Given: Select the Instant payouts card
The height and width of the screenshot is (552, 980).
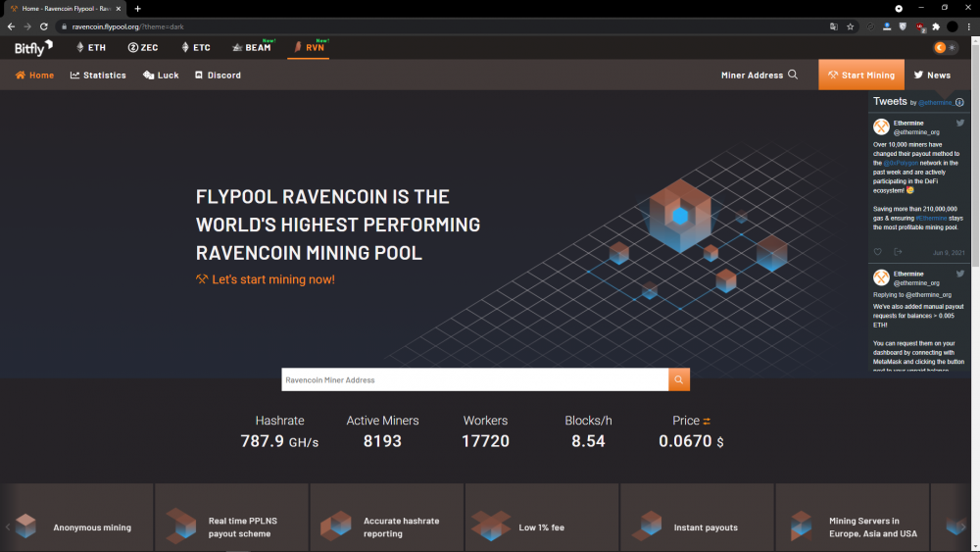Looking at the screenshot, I should coord(697,518).
